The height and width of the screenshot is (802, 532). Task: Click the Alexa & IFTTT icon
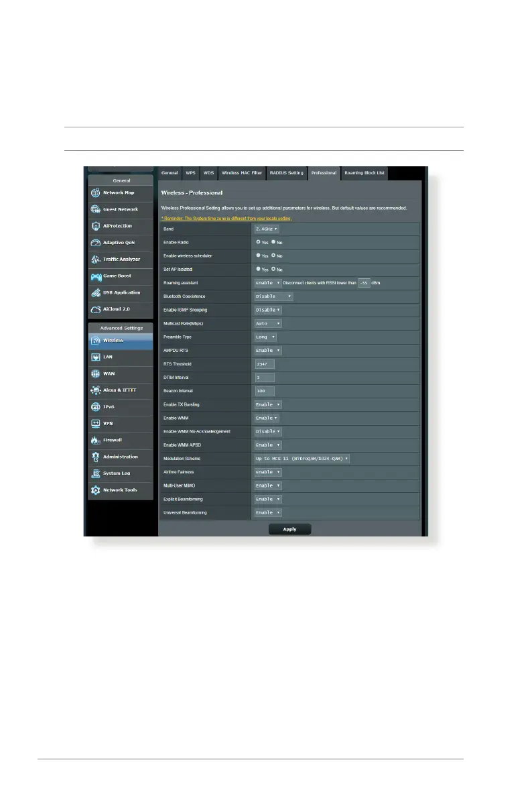coord(96,390)
